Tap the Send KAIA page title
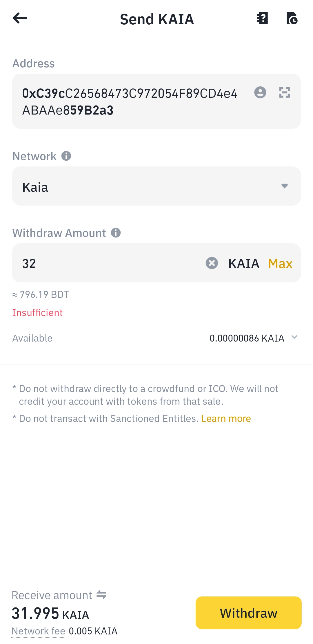 click(x=157, y=19)
